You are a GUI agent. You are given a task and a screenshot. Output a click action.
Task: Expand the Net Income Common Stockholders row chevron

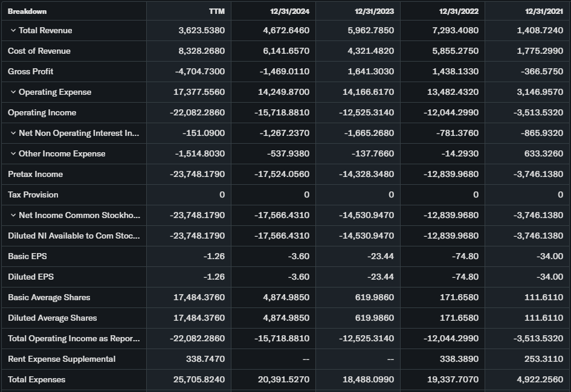13,216
